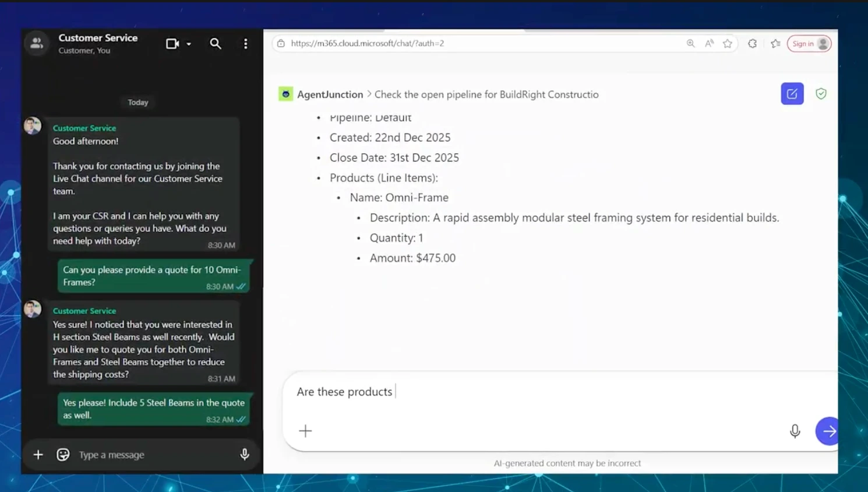This screenshot has width=868, height=492.
Task: Open the browser favorites list
Action: click(775, 43)
